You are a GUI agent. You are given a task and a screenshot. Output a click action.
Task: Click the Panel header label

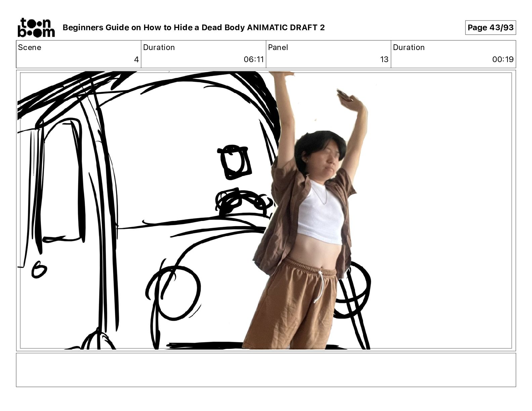click(278, 47)
